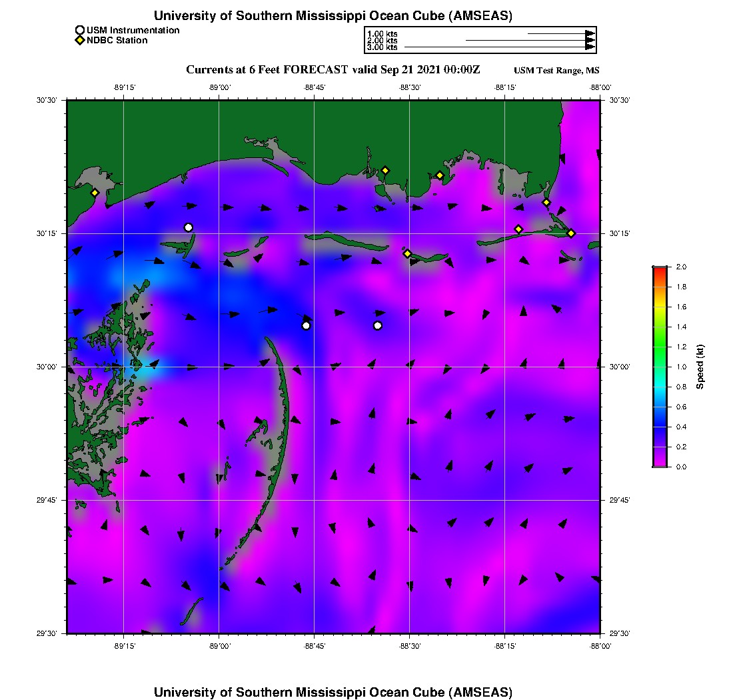This screenshot has width=733, height=700.
Task: Click the westernmost USM Instrumentation circle marker
Action: click(189, 228)
